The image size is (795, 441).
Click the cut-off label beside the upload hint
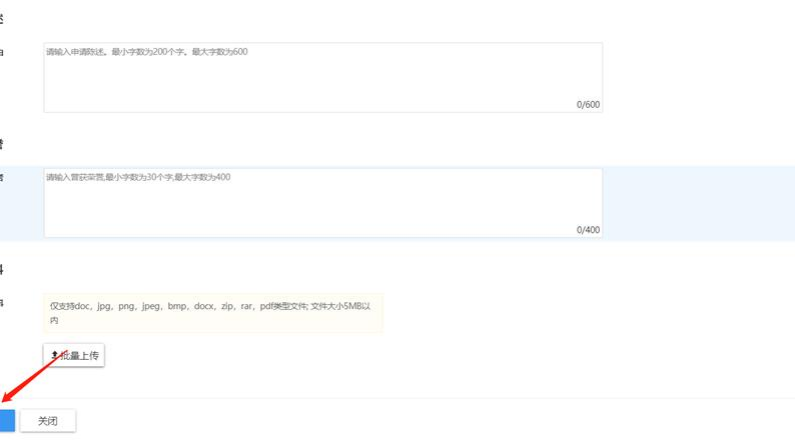pos(2,301)
